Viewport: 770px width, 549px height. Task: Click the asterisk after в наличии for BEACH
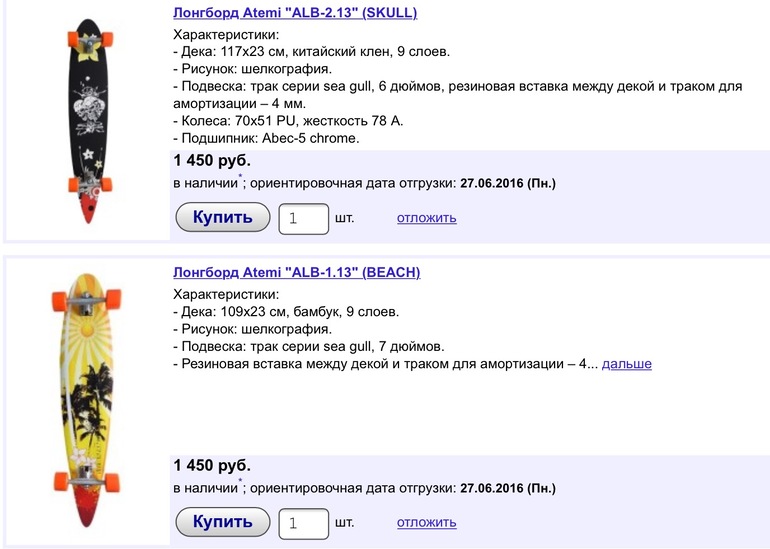(240, 482)
